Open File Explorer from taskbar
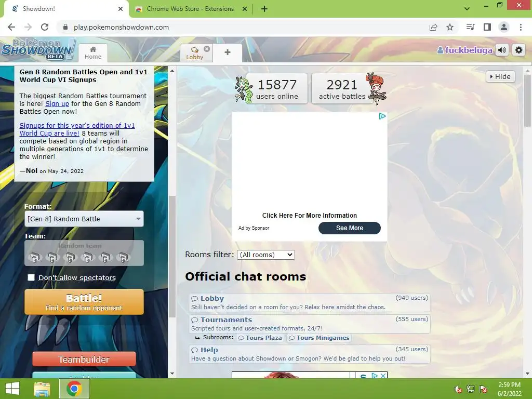 tap(42, 389)
